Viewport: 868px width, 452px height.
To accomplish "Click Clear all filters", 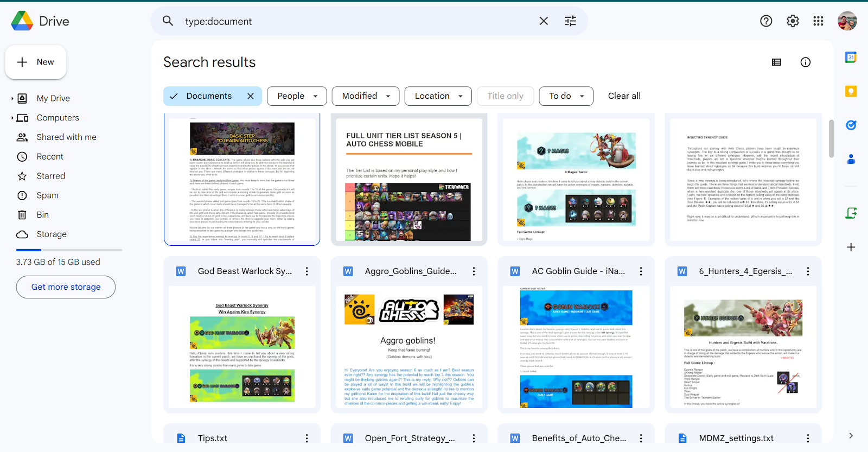I will [x=624, y=96].
